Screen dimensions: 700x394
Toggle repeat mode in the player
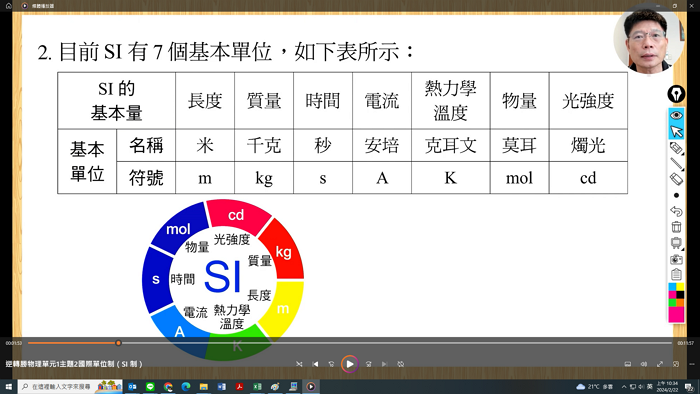pyautogui.click(x=400, y=364)
